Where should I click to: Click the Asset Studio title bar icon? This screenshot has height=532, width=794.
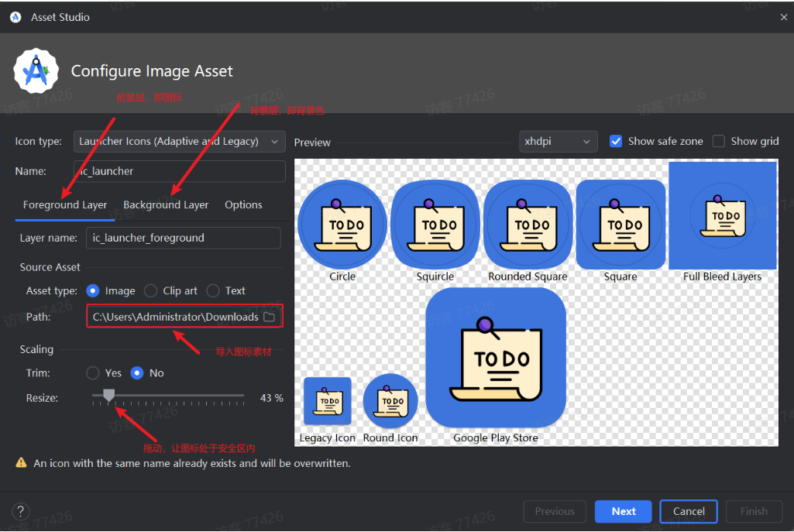pos(15,17)
